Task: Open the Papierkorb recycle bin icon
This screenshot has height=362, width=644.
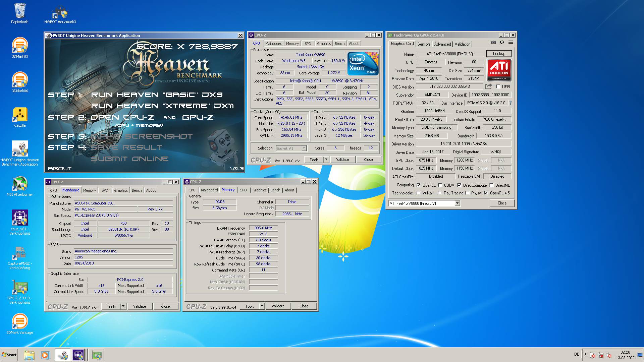Action: 20,13
